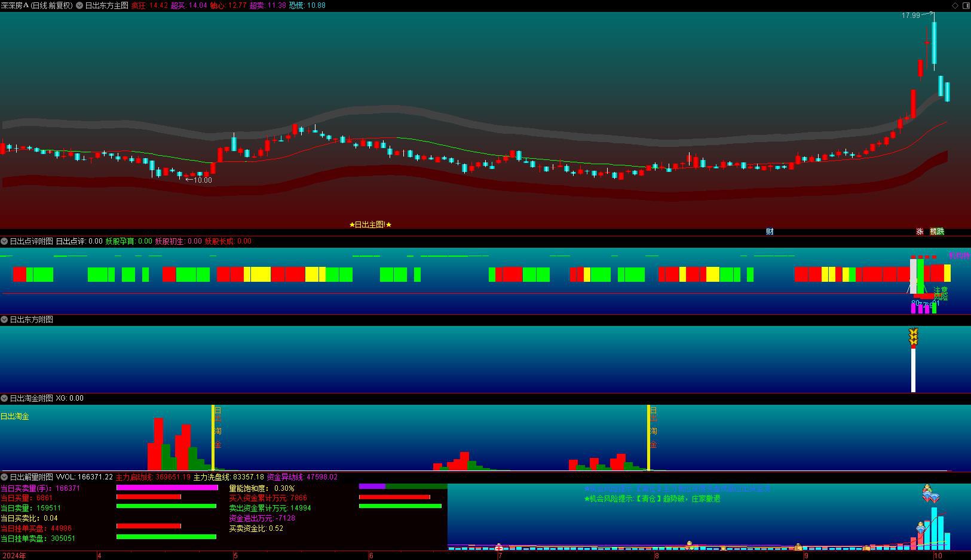Viewport: 971px width, 560px height.
Task: Click the purple-green 量能饱和度 bar
Action: [x=403, y=487]
